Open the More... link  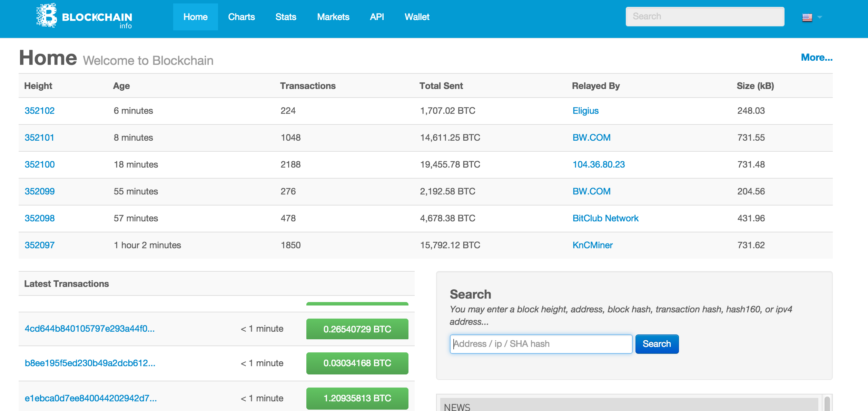816,57
